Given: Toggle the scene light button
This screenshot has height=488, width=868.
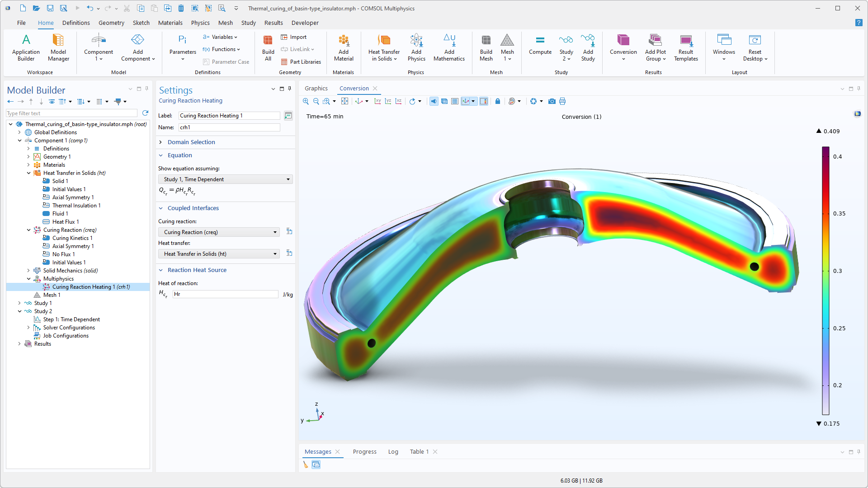Looking at the screenshot, I should point(434,101).
